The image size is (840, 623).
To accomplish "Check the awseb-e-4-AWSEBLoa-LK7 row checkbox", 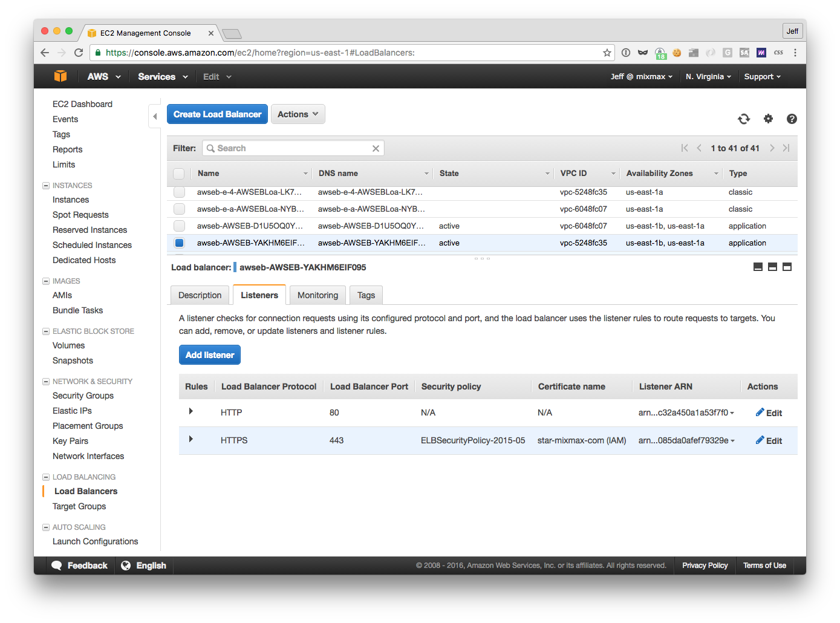I will pos(179,192).
